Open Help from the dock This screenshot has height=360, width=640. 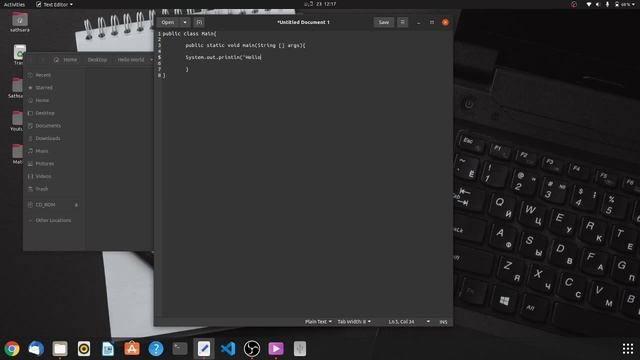[x=156, y=349]
